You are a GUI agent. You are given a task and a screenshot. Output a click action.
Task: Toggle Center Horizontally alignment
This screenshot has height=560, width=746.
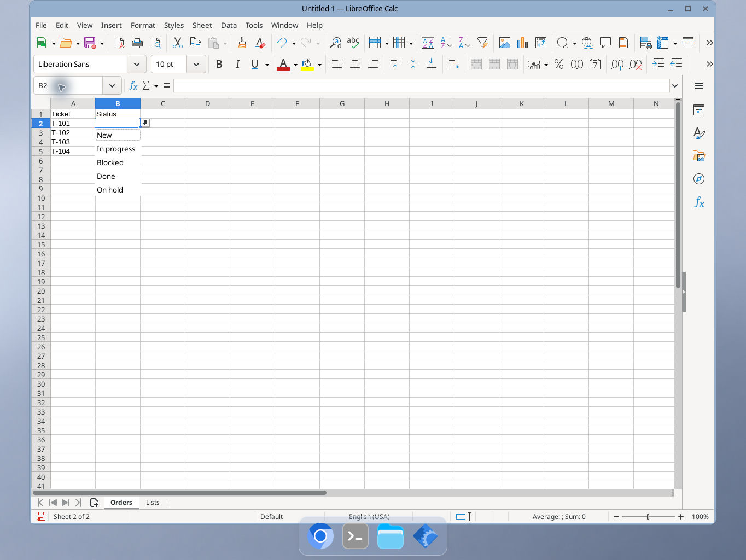[355, 65]
